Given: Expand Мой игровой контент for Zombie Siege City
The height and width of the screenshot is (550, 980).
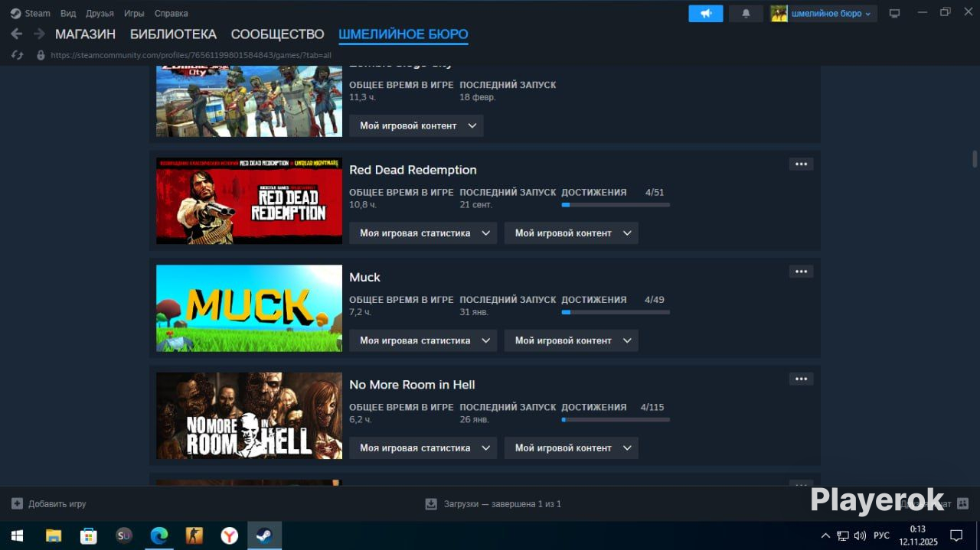Looking at the screenshot, I should tap(416, 125).
